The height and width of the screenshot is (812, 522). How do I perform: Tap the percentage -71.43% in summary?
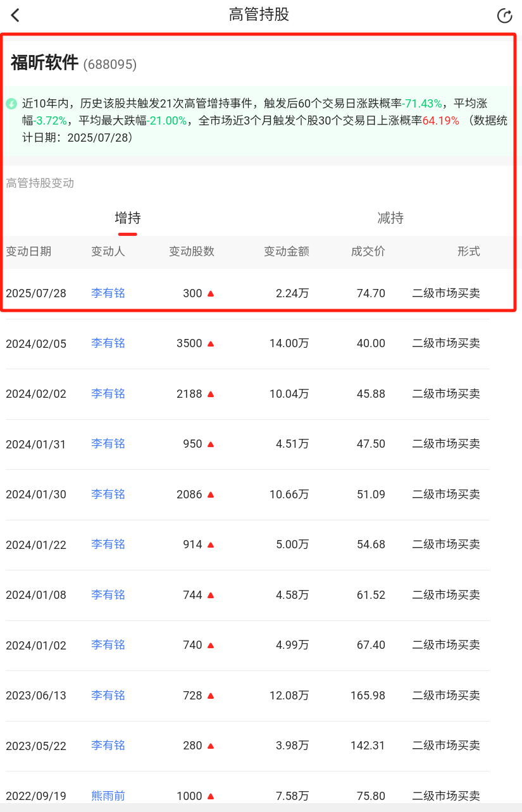click(422, 104)
